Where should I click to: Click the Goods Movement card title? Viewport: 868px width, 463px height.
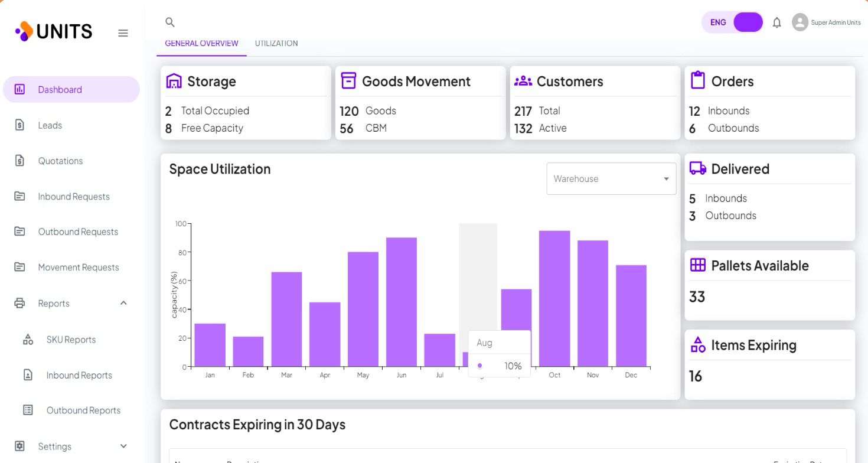pyautogui.click(x=416, y=81)
